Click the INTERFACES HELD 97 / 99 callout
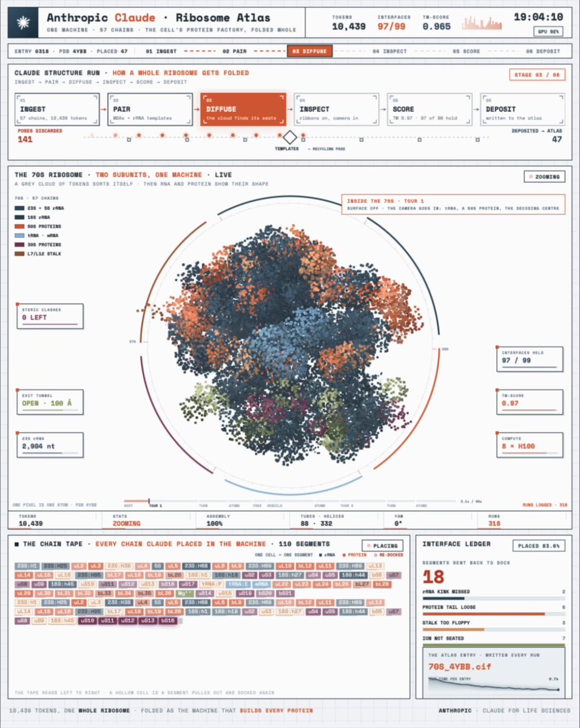Screen dimensions: 580x728 (530, 359)
